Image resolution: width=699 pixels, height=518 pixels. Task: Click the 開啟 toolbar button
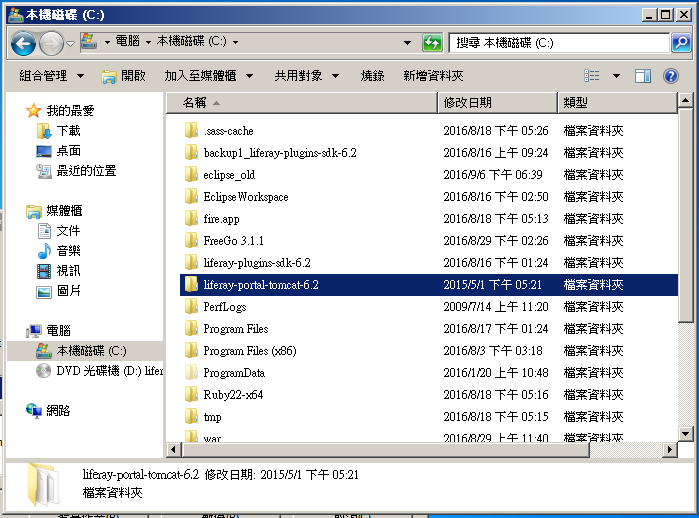[123, 76]
